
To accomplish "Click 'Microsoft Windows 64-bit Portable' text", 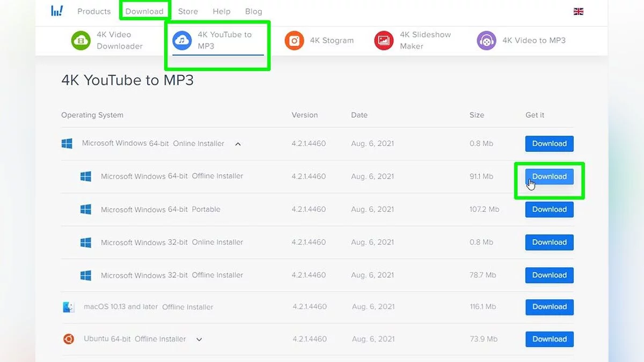I will tap(160, 210).
